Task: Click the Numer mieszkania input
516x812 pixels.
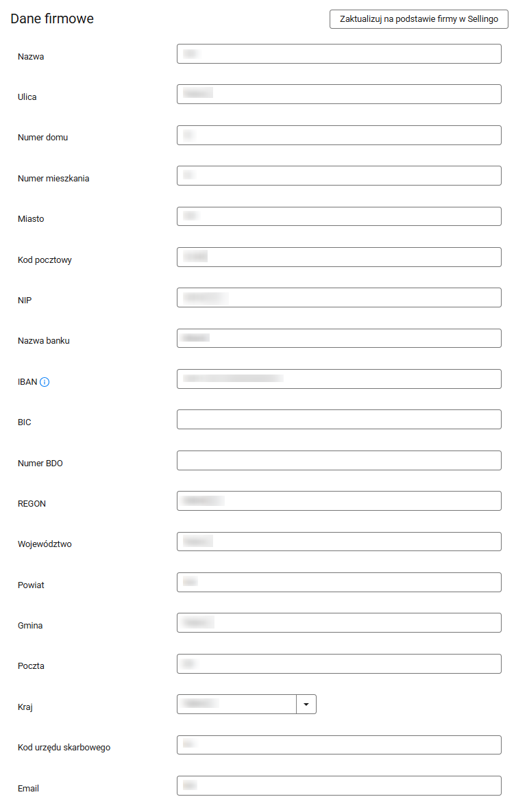Action: click(x=339, y=176)
